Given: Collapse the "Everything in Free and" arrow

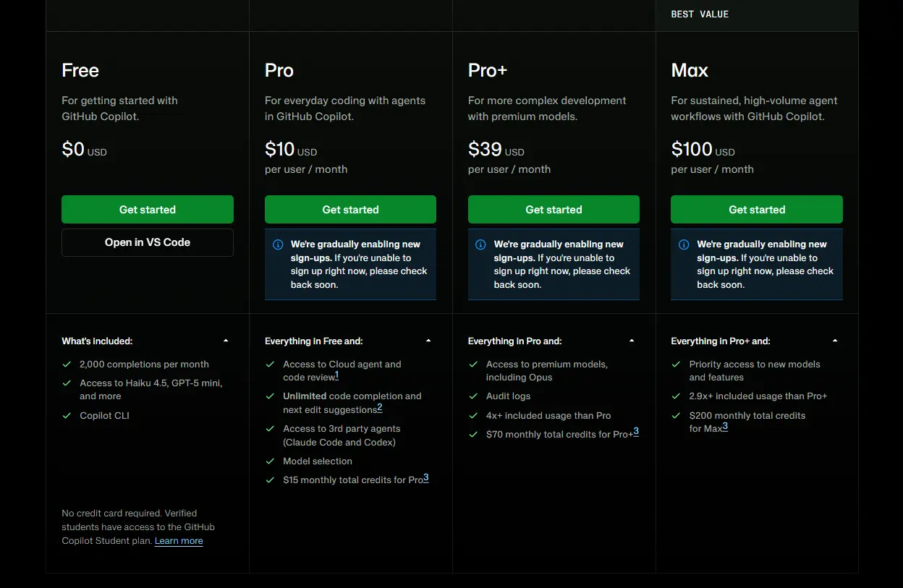Looking at the screenshot, I should [x=428, y=341].
